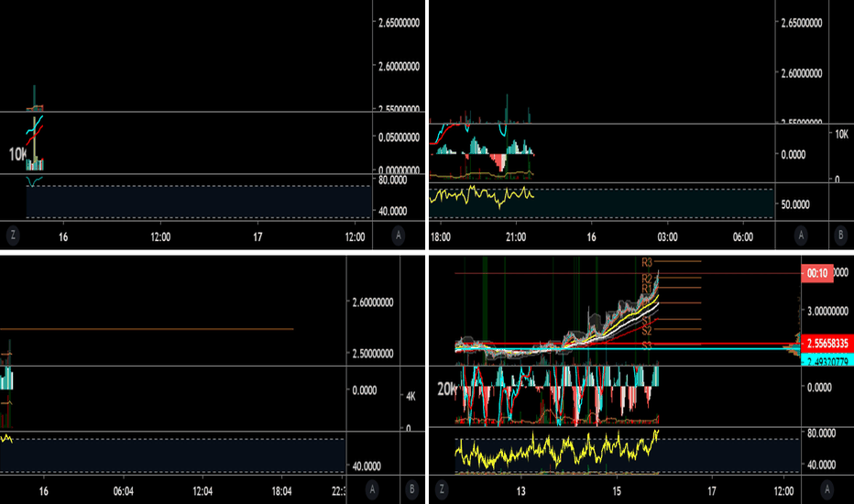854x504 pixels.
Task: Click the 18:00 label on top-right time axis
Action: click(x=441, y=237)
